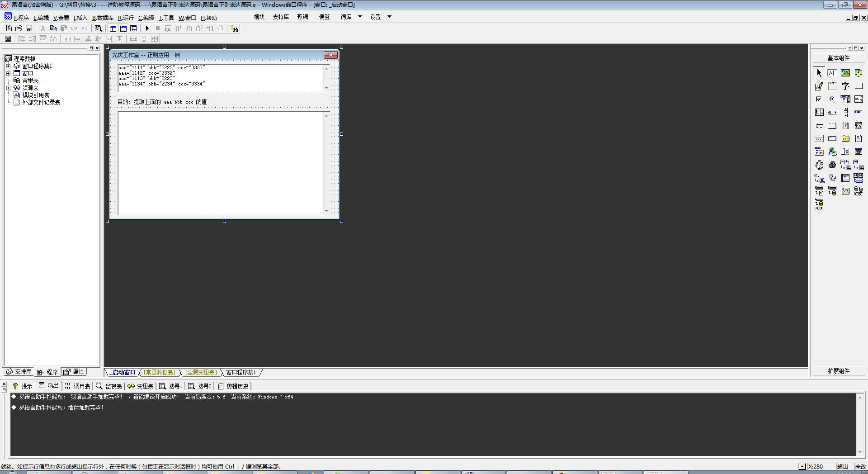868x474 pixels.
Task: Select the picture box component icon
Action: pos(845,73)
